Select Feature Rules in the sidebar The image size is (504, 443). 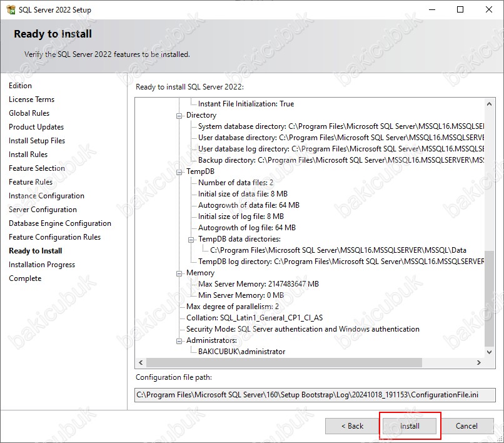[31, 182]
